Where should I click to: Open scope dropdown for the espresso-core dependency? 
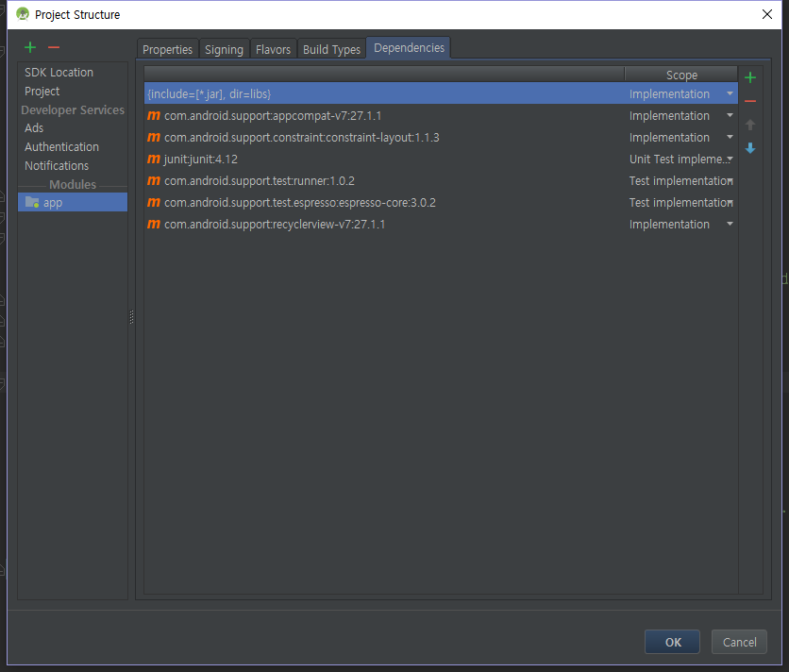[730, 202]
